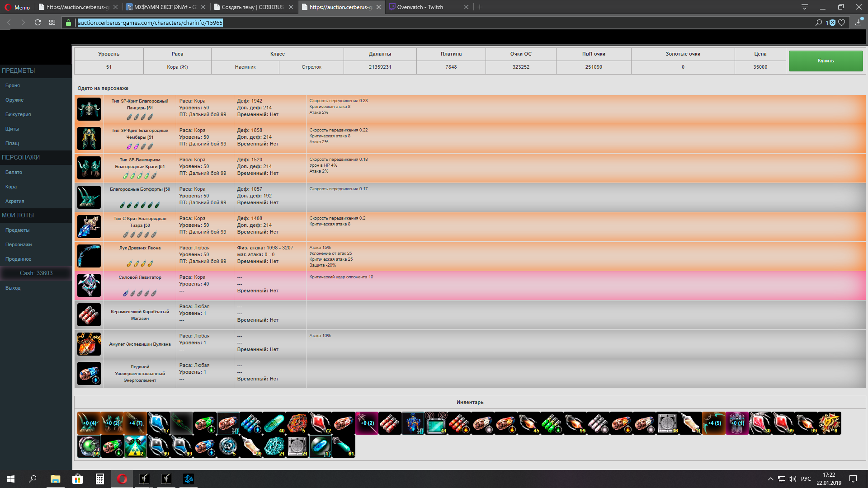Click the green Купить buy button
The height and width of the screenshot is (488, 868).
coord(826,61)
